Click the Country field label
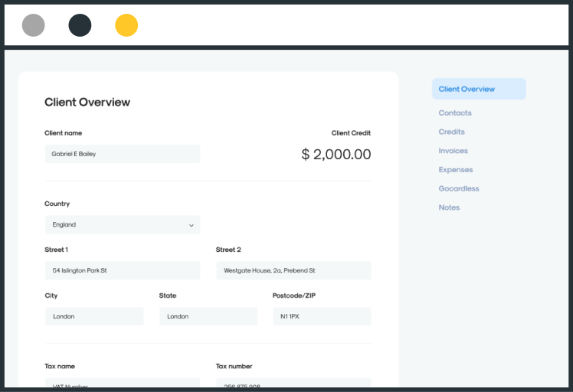The height and width of the screenshot is (392, 573). [x=57, y=204]
